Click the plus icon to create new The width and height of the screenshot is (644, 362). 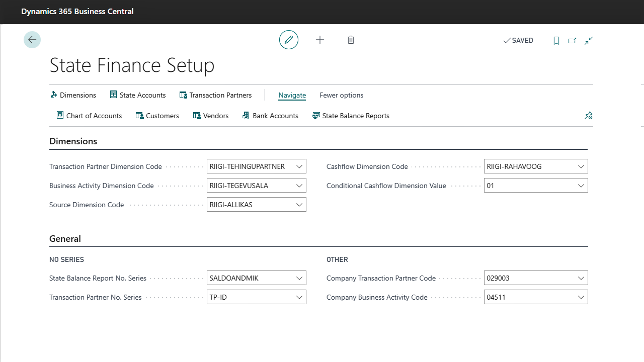(320, 40)
